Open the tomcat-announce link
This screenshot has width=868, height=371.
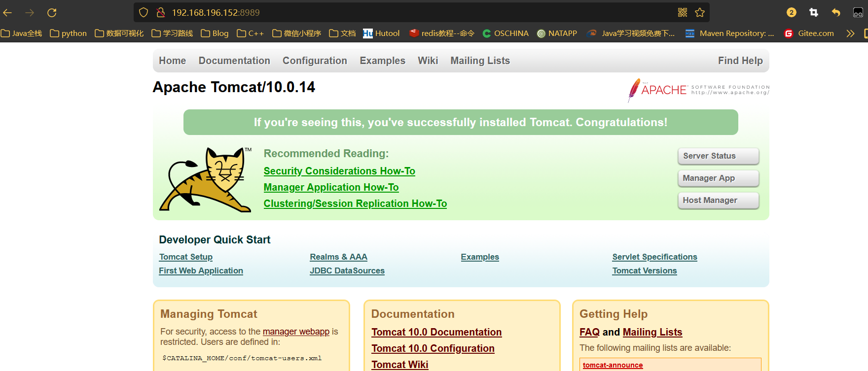click(x=613, y=365)
